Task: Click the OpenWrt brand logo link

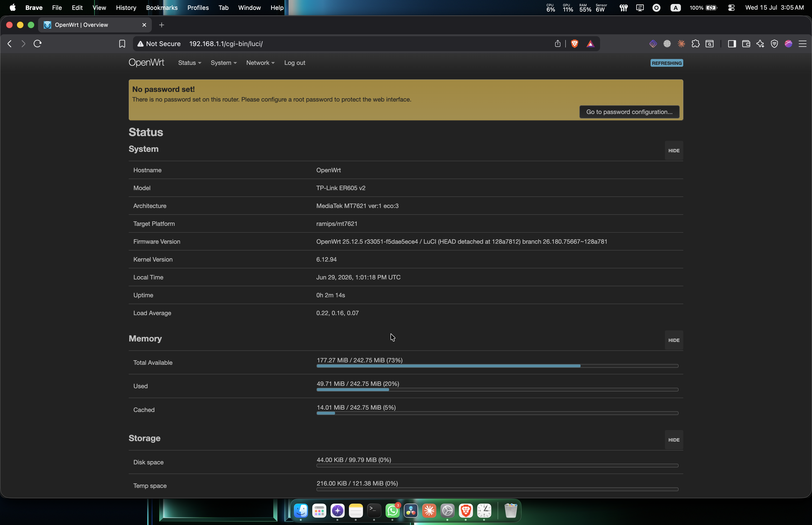Action: tap(146, 63)
